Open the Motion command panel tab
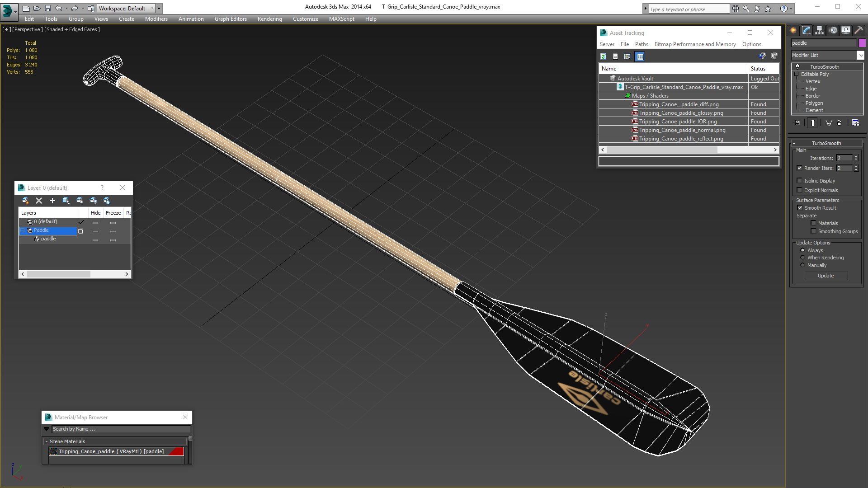868x488 pixels. coord(833,30)
